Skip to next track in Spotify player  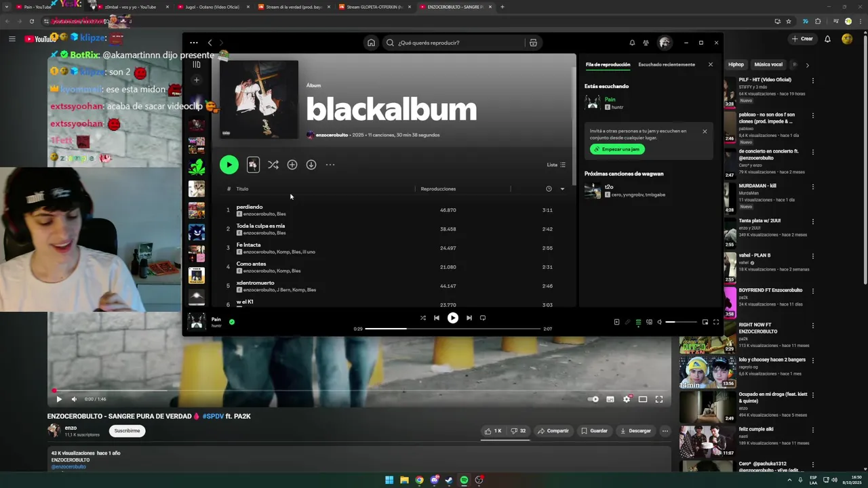pos(469,318)
